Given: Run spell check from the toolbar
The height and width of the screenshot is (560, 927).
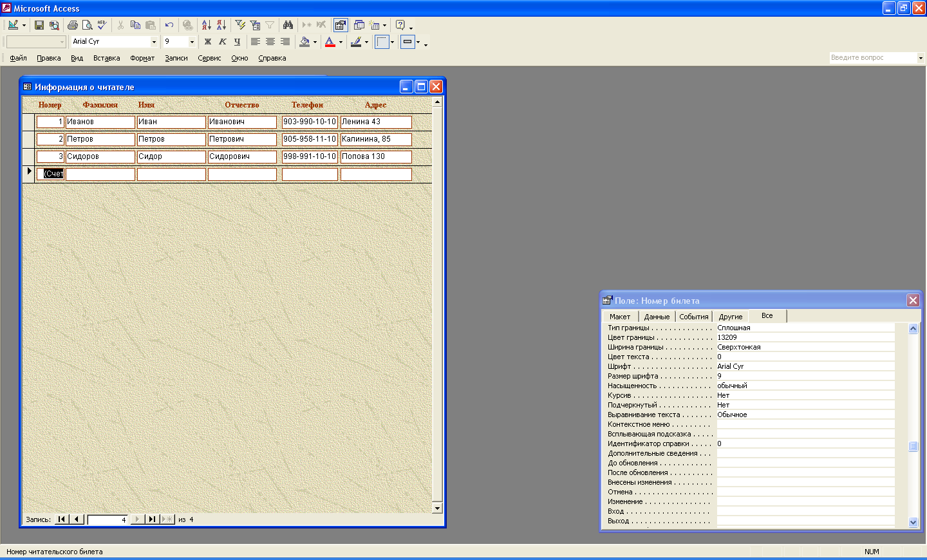Looking at the screenshot, I should [x=102, y=25].
